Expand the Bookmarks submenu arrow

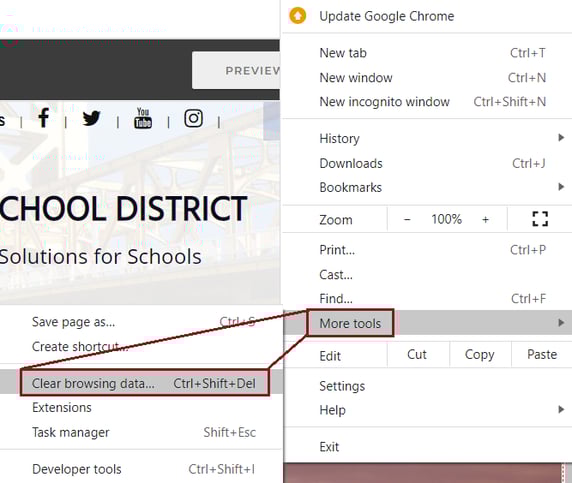561,187
